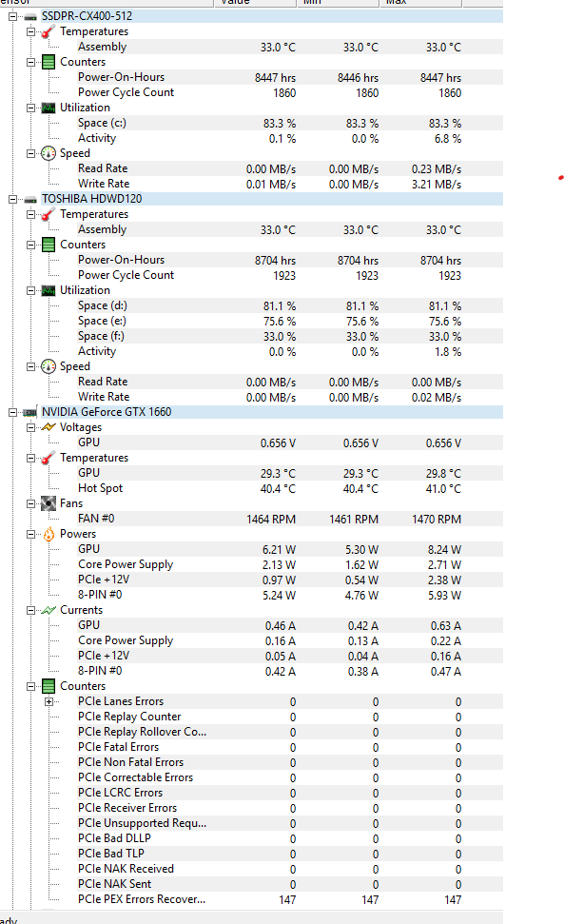Click the GPU Counters green icon
564x924 pixels.
(49, 686)
